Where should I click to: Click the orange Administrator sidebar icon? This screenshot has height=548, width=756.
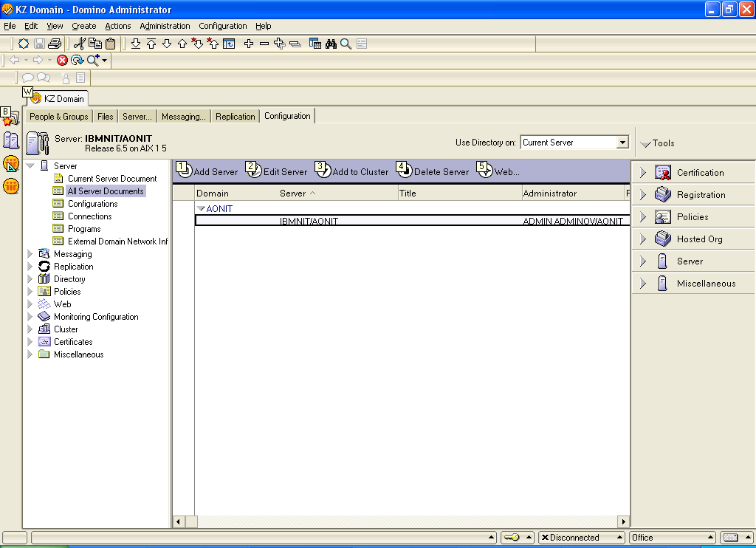click(10, 186)
